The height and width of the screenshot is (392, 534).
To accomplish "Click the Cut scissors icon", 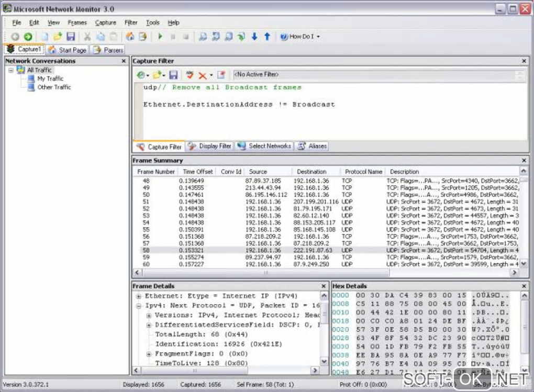I will point(87,37).
